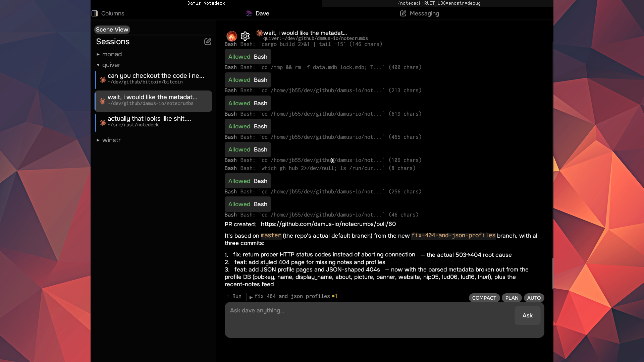Focus the Ask dave anything input

click(x=369, y=320)
